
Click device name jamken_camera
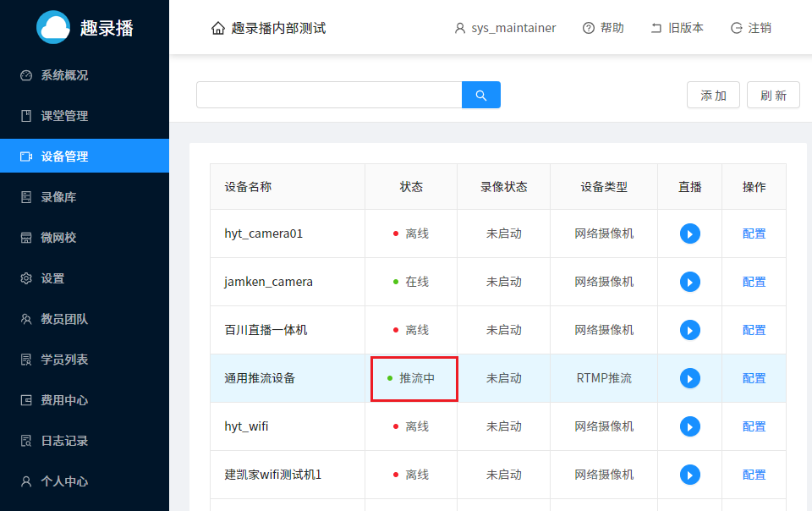[x=268, y=282]
